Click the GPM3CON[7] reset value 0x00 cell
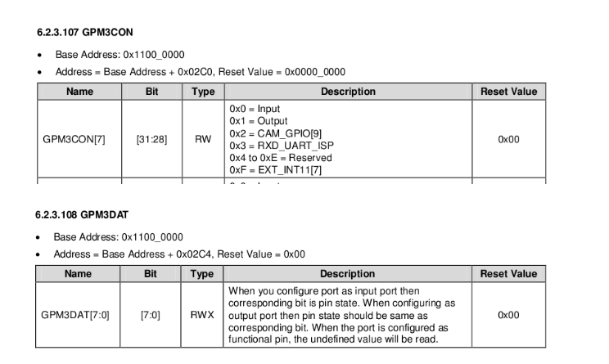The image size is (609, 364). pos(508,139)
